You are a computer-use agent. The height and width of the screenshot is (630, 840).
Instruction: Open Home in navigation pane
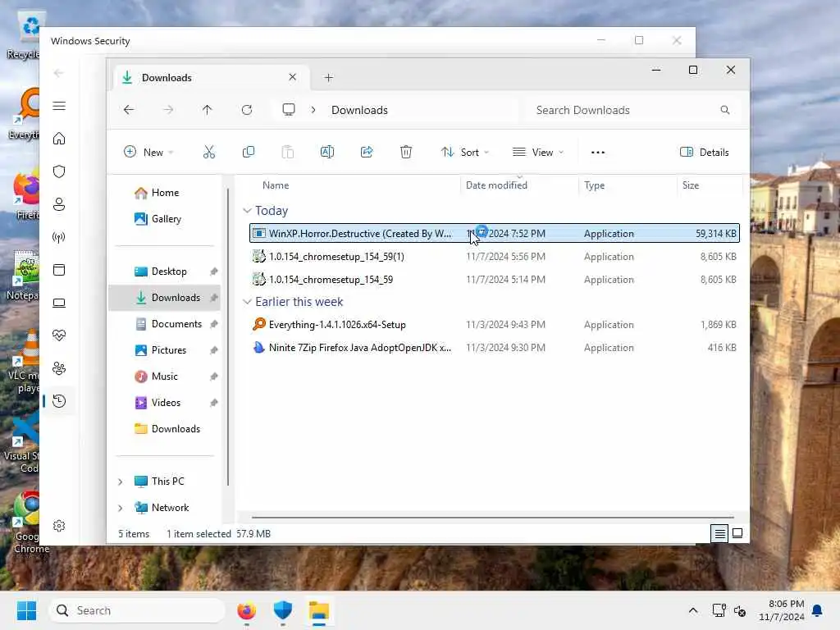165,193
